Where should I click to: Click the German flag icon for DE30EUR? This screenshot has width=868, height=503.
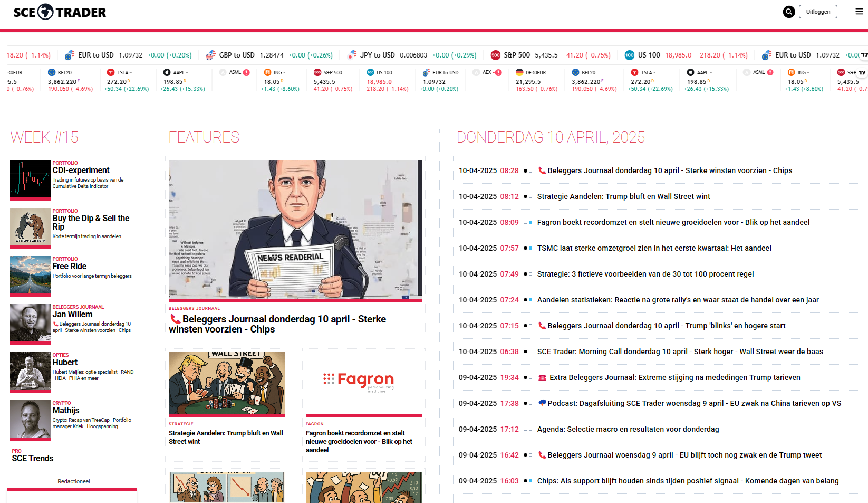(519, 72)
